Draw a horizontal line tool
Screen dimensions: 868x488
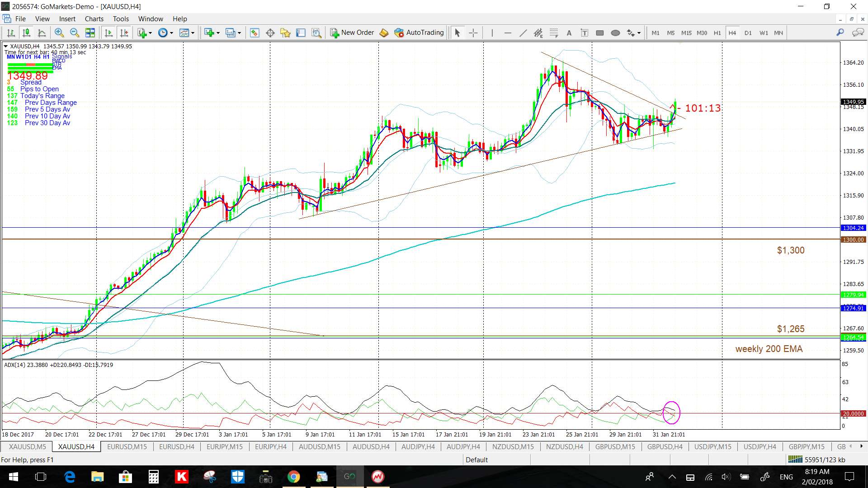click(508, 33)
